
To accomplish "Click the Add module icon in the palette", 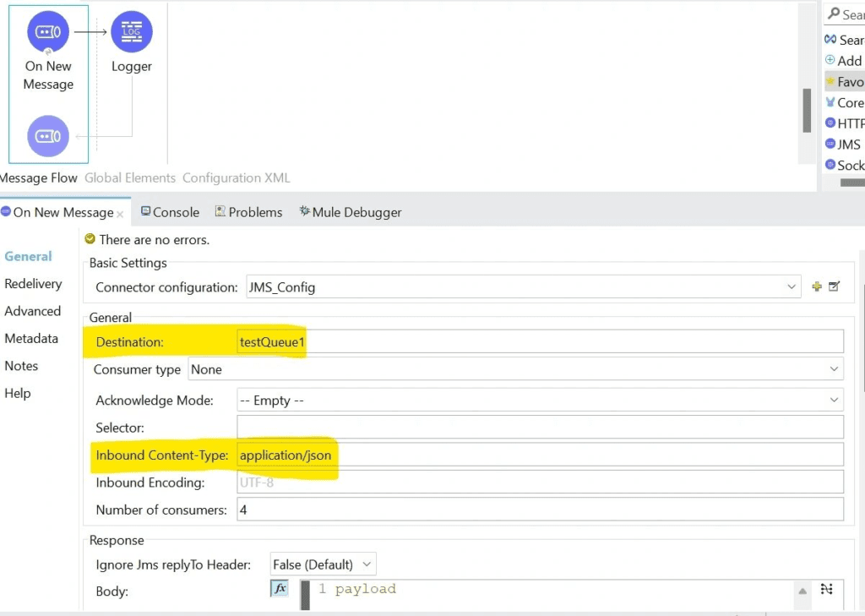I will pos(832,60).
